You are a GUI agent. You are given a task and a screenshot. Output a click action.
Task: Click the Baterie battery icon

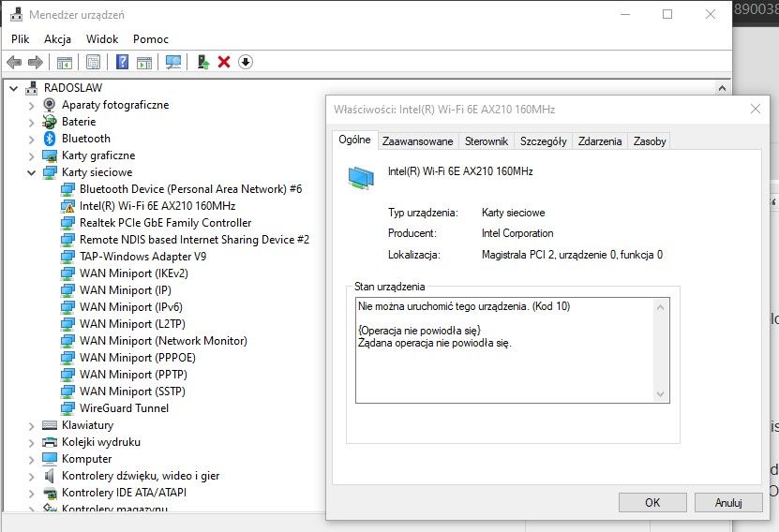pyautogui.click(x=49, y=122)
